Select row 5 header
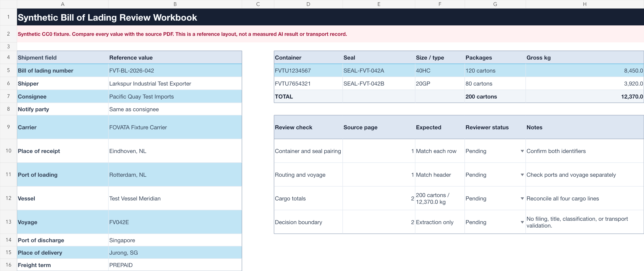644x271 pixels. tap(8, 70)
